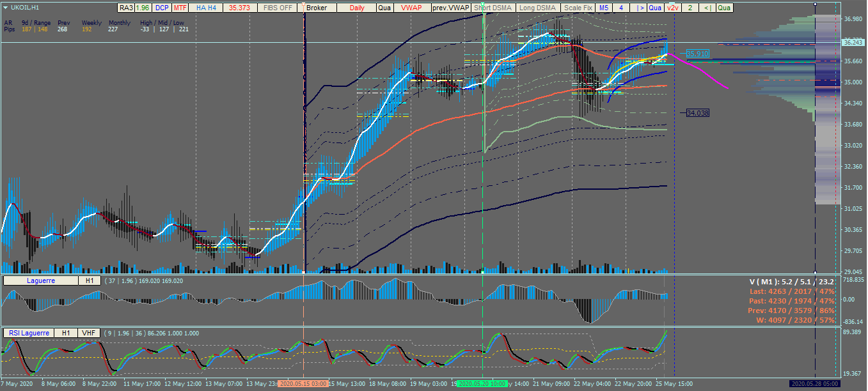Click the <| step back button
Image resolution: width=868 pixels, height=391 pixels.
pos(707,8)
